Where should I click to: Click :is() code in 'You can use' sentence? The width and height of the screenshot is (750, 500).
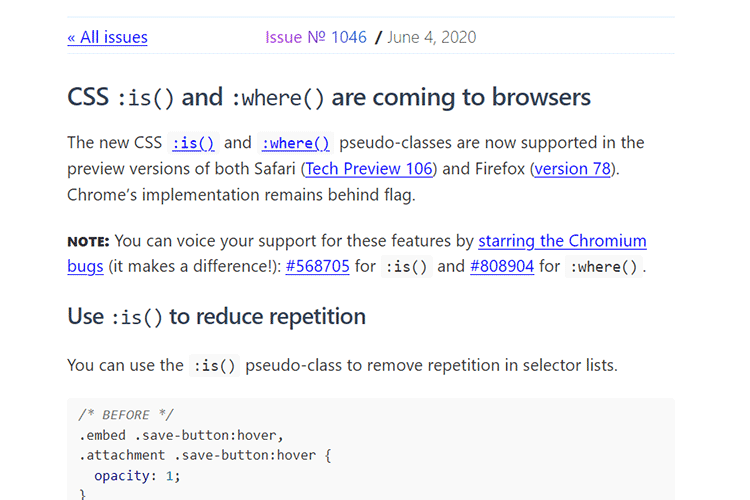pos(214,366)
